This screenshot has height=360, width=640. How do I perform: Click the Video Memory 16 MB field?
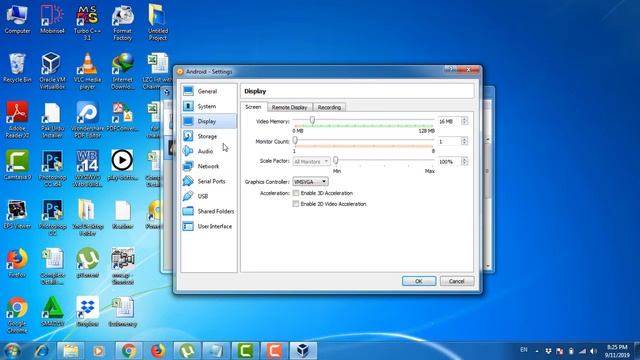(449, 121)
